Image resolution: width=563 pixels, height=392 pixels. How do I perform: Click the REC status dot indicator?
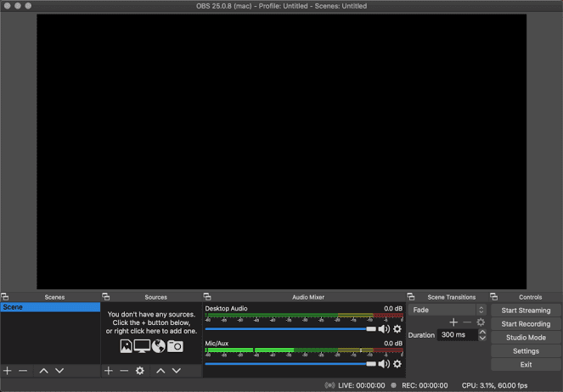click(393, 385)
